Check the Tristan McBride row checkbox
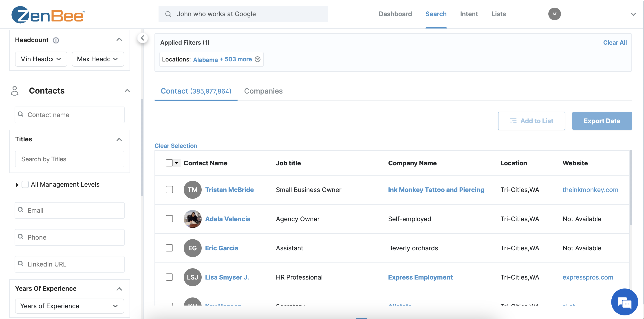 [x=169, y=190]
